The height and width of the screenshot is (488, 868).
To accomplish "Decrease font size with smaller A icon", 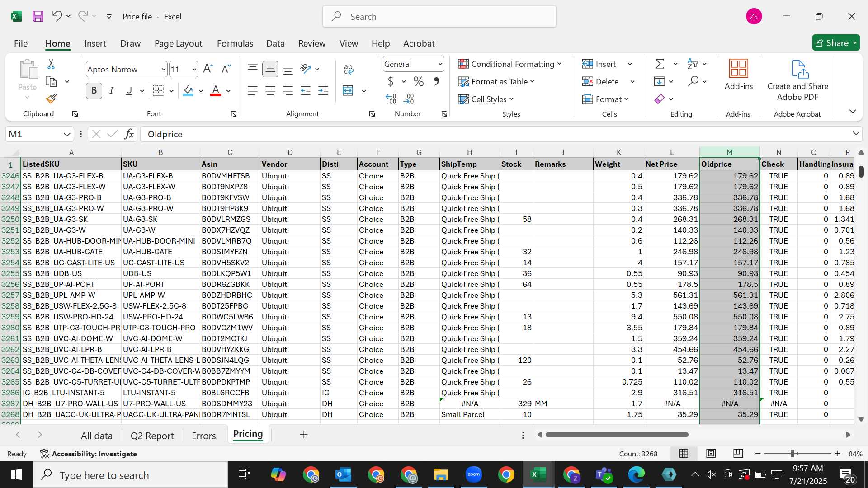I will (226, 69).
